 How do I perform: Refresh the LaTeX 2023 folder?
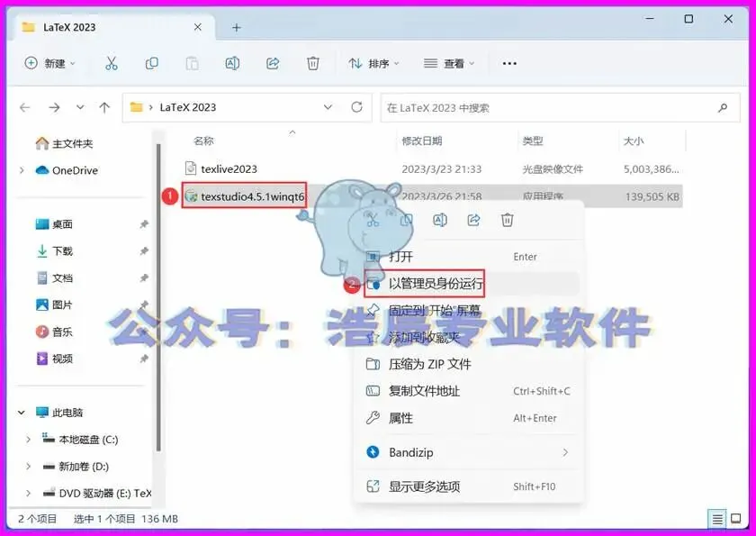coord(356,107)
